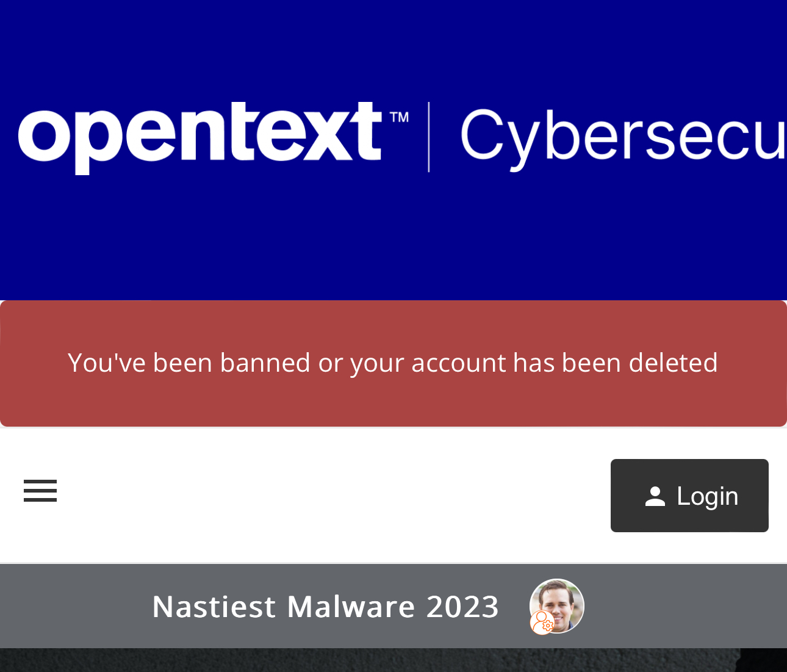787x672 pixels.
Task: Open the hamburger navigation menu
Action: (40, 491)
